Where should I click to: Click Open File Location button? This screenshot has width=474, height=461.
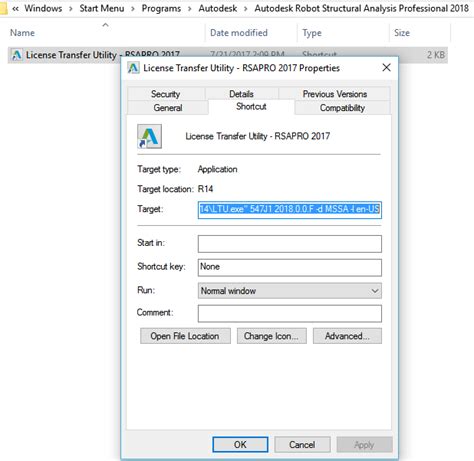[x=185, y=336]
